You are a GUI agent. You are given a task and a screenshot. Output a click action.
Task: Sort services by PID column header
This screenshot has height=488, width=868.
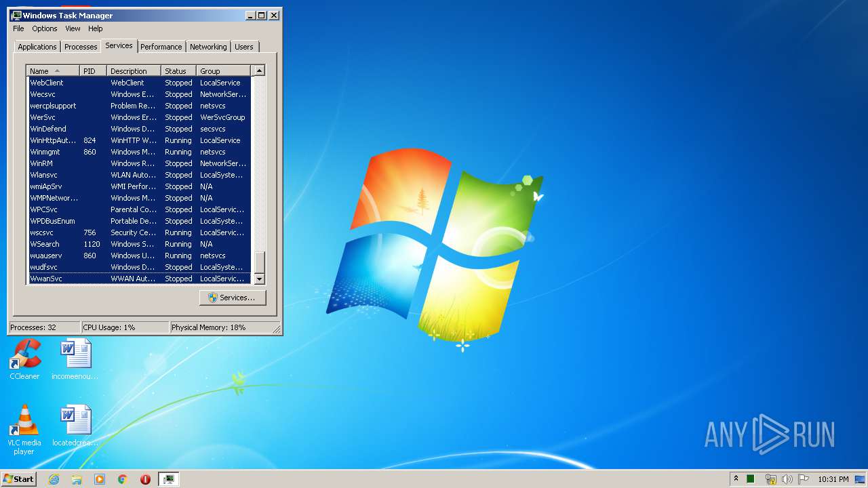[x=94, y=71]
